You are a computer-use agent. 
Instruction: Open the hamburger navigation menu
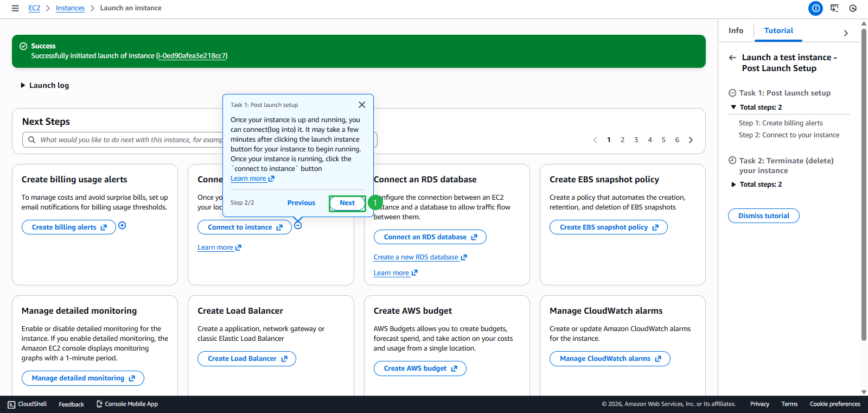point(15,8)
